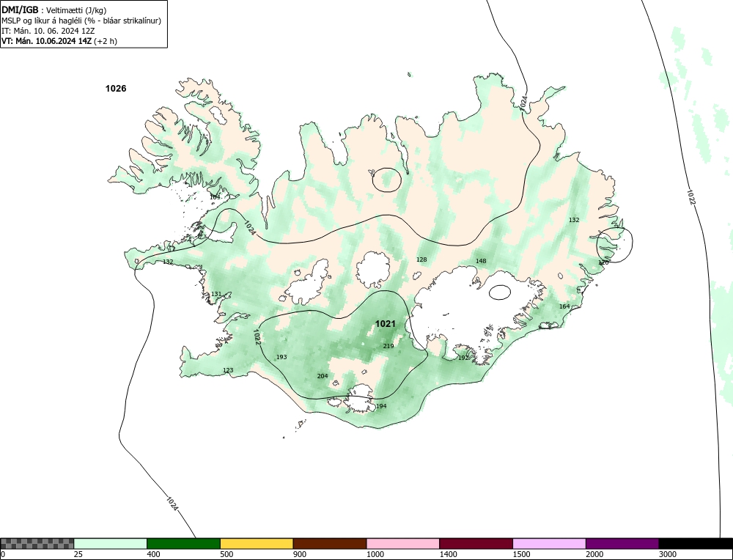Click the 131 CAPE value

pyautogui.click(x=216, y=294)
